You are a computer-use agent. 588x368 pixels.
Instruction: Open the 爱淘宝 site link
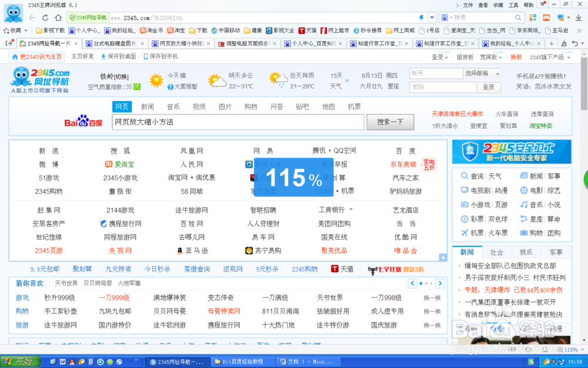coord(119,164)
